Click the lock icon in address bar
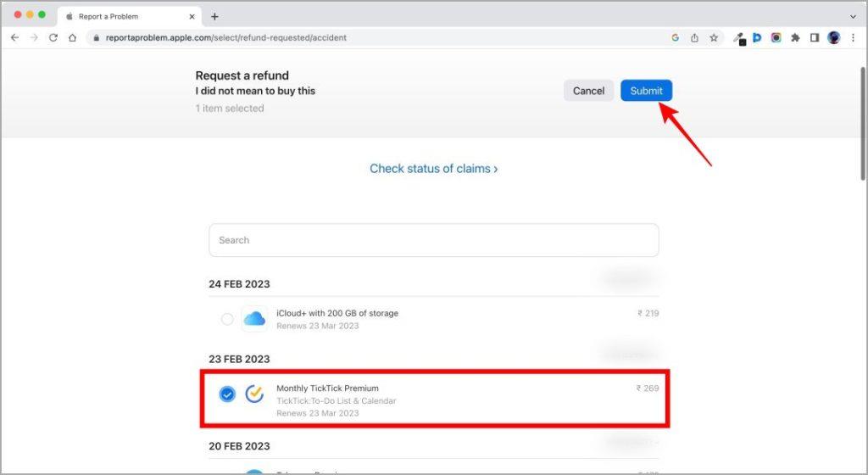 click(97, 37)
